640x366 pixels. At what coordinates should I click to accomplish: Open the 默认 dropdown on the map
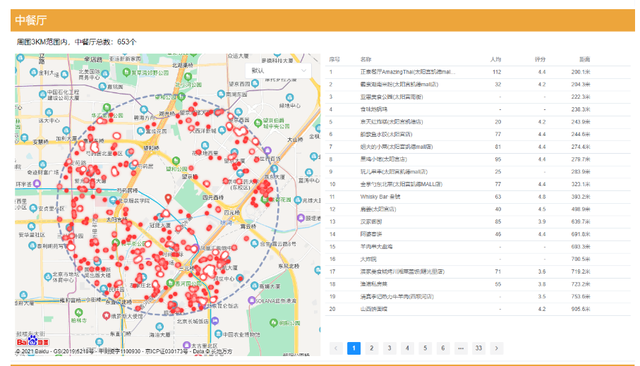click(278, 71)
